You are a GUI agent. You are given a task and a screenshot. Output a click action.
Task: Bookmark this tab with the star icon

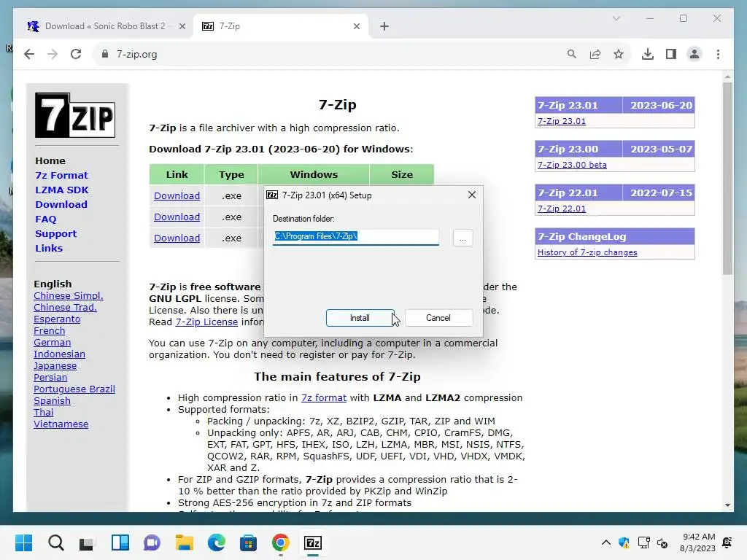click(x=619, y=54)
